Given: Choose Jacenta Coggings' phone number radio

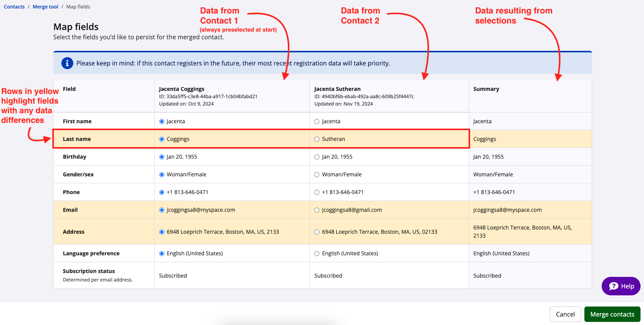Looking at the screenshot, I should [162, 192].
